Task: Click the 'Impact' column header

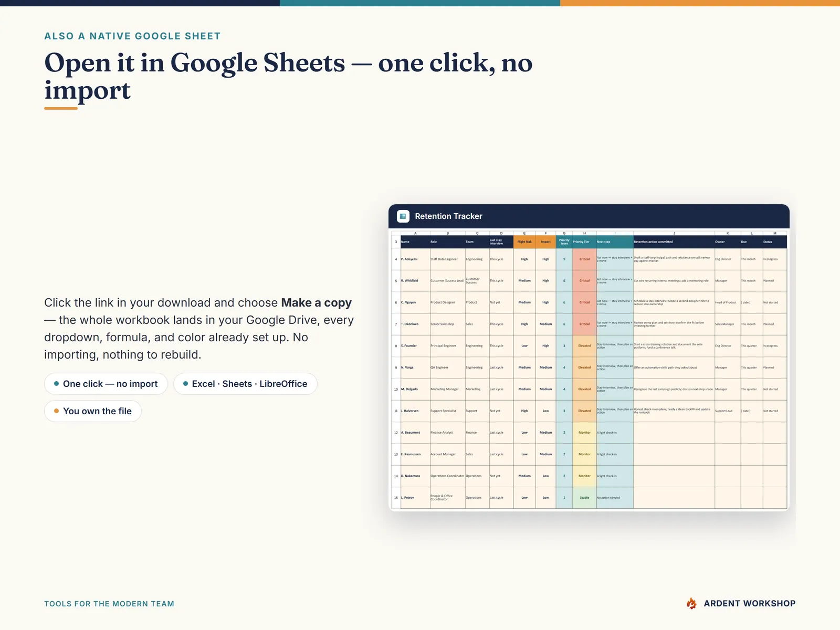Action: 546,242
